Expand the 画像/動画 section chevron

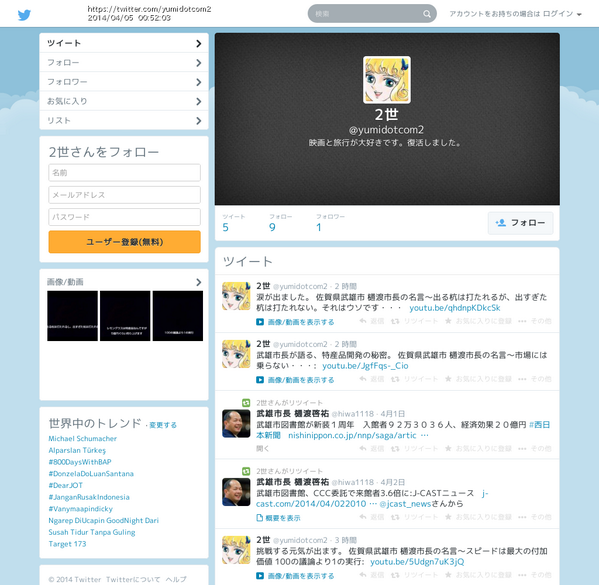click(198, 282)
